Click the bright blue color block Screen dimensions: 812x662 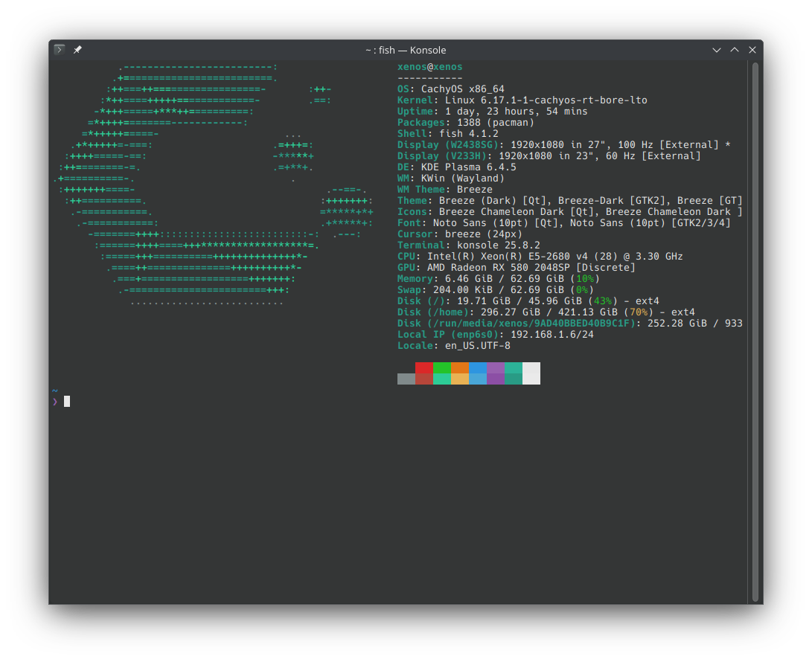coord(477,367)
